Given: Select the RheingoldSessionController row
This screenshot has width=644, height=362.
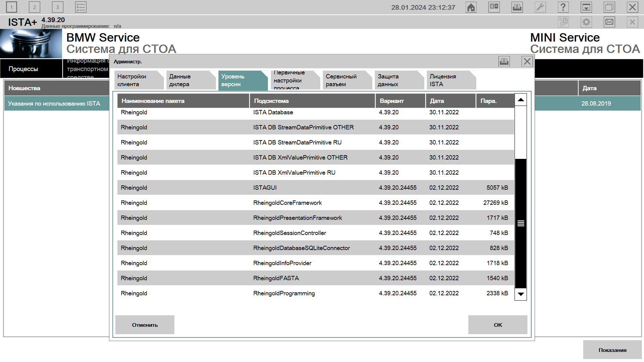Looking at the screenshot, I should 316,233.
